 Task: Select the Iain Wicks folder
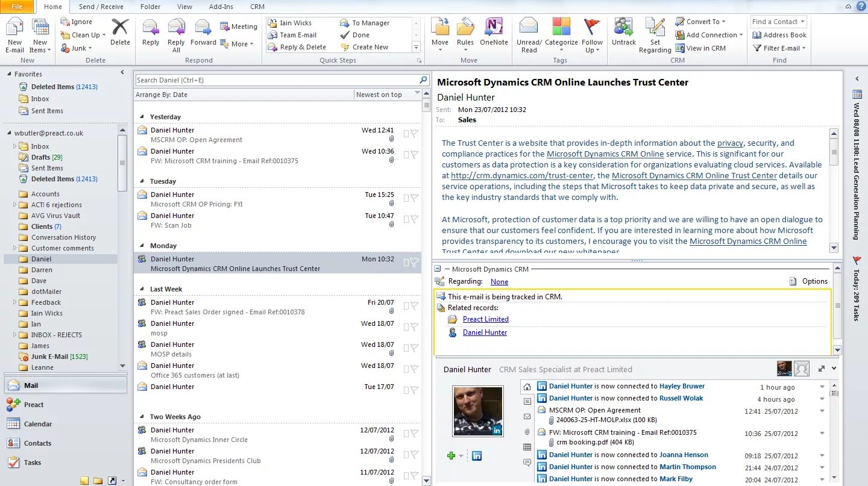tap(47, 313)
